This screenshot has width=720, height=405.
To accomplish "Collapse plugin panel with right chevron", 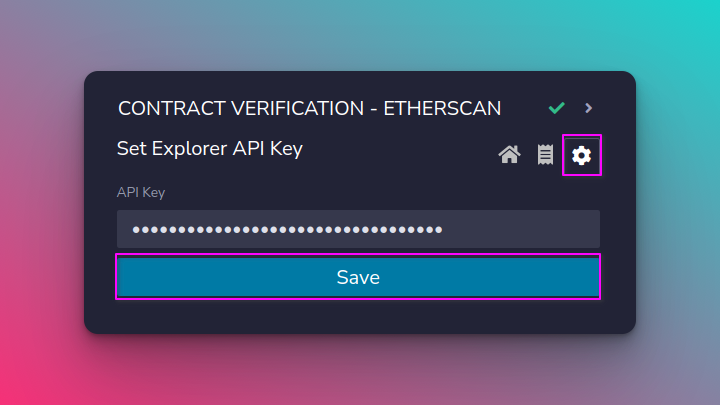I will click(x=589, y=108).
